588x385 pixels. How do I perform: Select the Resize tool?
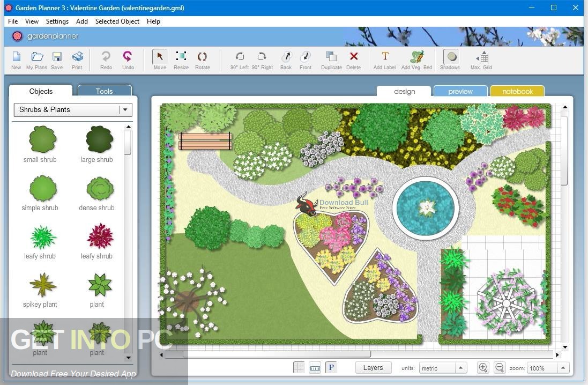tap(181, 59)
